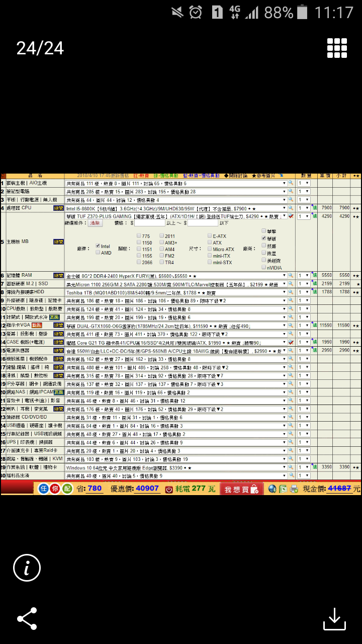Tap the image info icon
362x644 pixels.
pos(27,568)
